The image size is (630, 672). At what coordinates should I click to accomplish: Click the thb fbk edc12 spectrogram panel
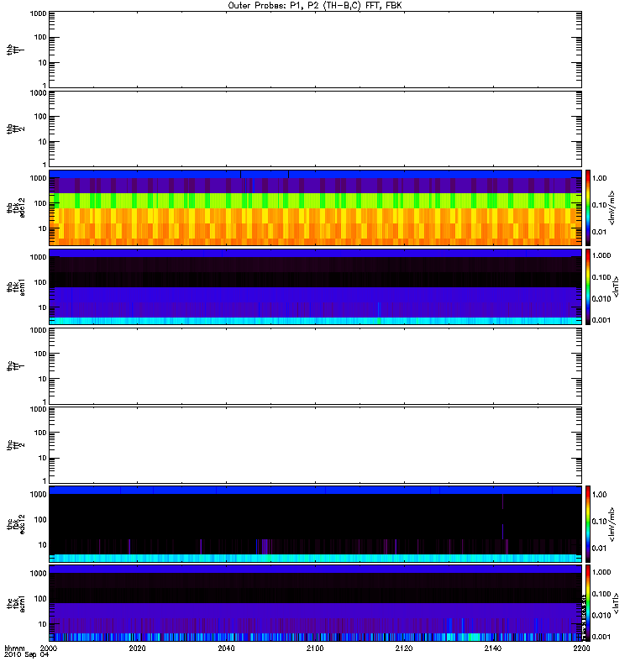[315, 207]
